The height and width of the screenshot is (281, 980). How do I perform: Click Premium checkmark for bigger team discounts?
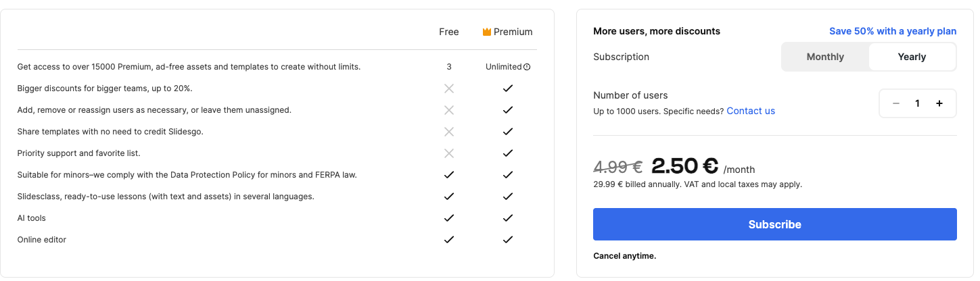[x=508, y=88]
